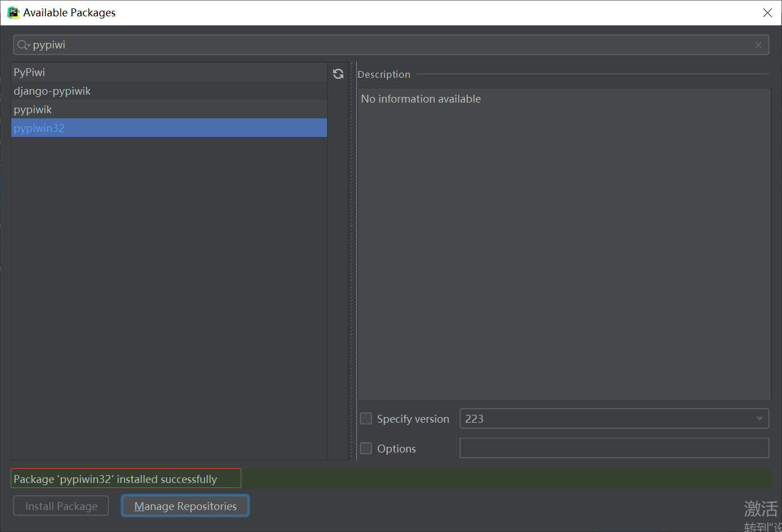Click the reload package list icon
This screenshot has width=782, height=532.
coord(338,74)
